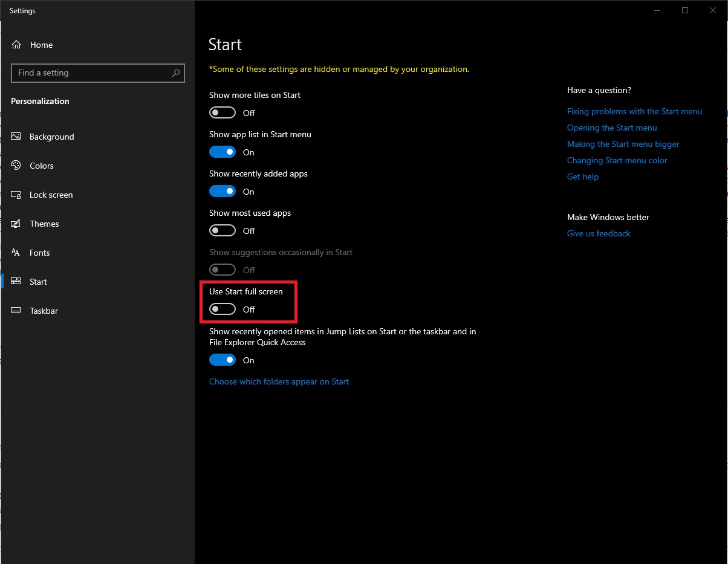The height and width of the screenshot is (564, 728).
Task: Enable Show more tiles on Start
Action: (x=222, y=112)
